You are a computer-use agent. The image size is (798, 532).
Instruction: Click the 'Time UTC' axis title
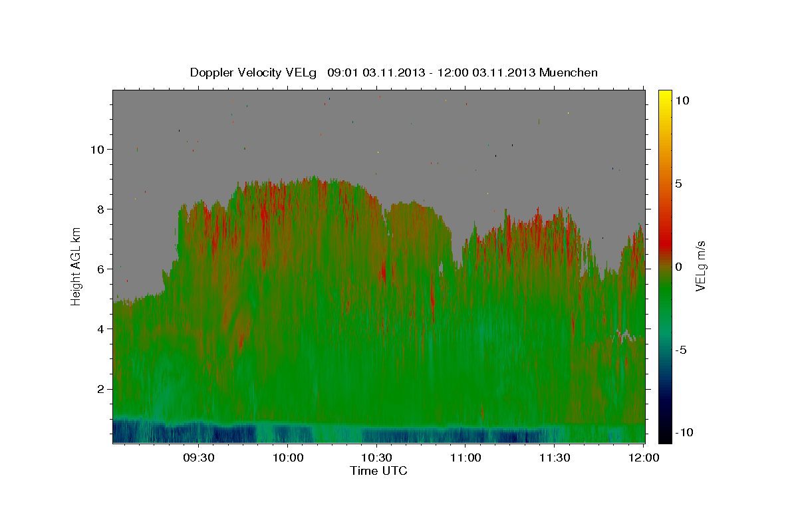point(378,471)
